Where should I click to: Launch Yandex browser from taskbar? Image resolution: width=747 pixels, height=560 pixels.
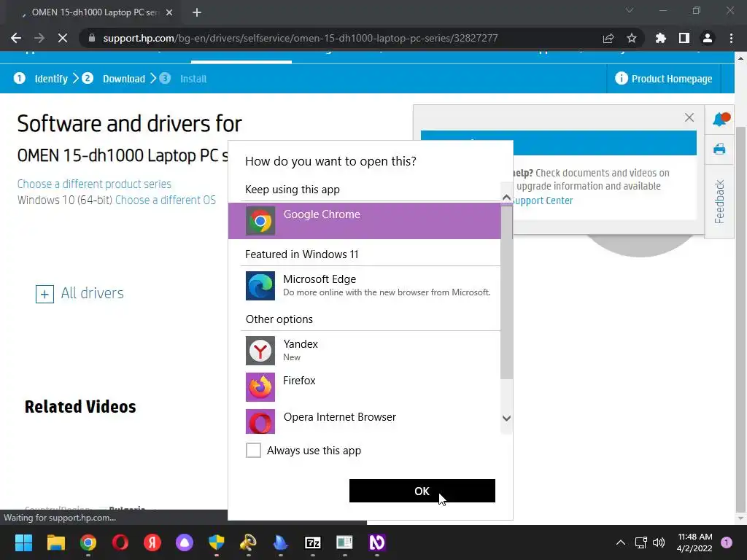click(x=152, y=542)
